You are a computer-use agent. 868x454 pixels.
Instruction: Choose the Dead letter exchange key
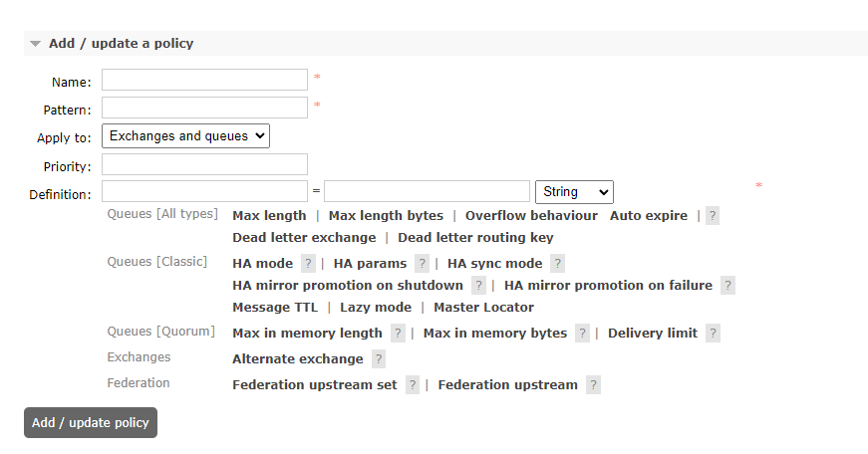(x=304, y=238)
